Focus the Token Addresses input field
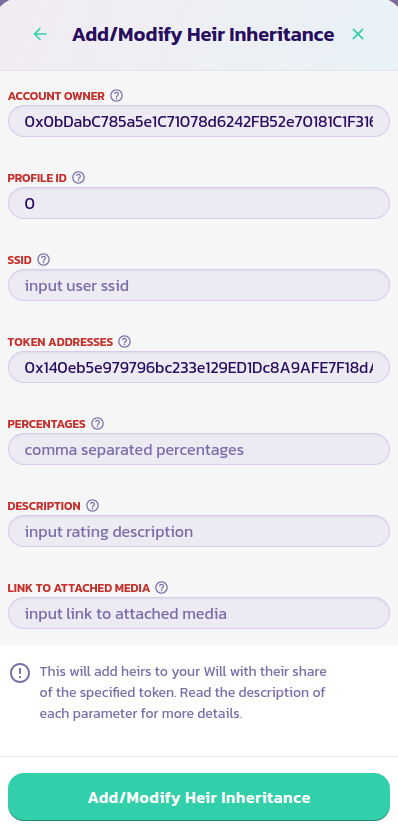This screenshot has width=398, height=828. click(199, 367)
